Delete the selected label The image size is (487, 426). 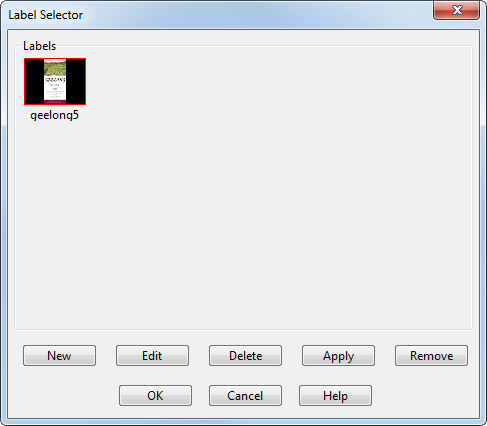point(245,356)
